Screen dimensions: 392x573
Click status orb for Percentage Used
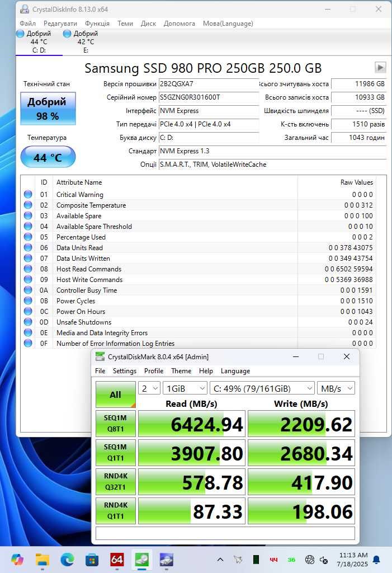coord(28,237)
